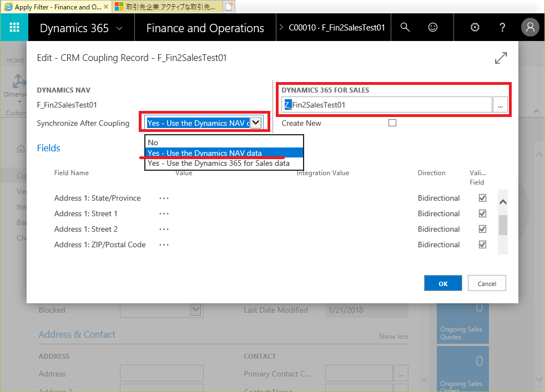This screenshot has height=392, width=545.
Task: Open the lookup button for Dynamics 365 for Sales
Action: [x=500, y=104]
